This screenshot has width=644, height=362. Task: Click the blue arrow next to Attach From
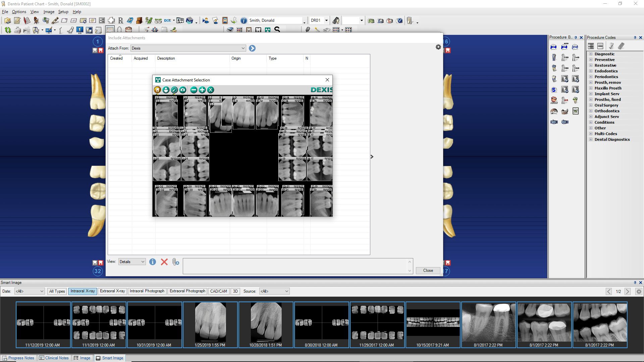pyautogui.click(x=252, y=48)
